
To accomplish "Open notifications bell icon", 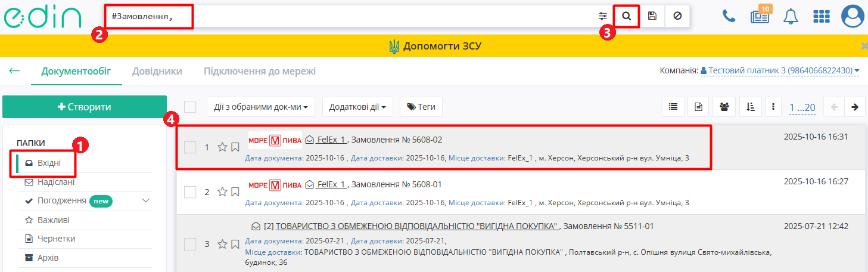I will tap(790, 16).
